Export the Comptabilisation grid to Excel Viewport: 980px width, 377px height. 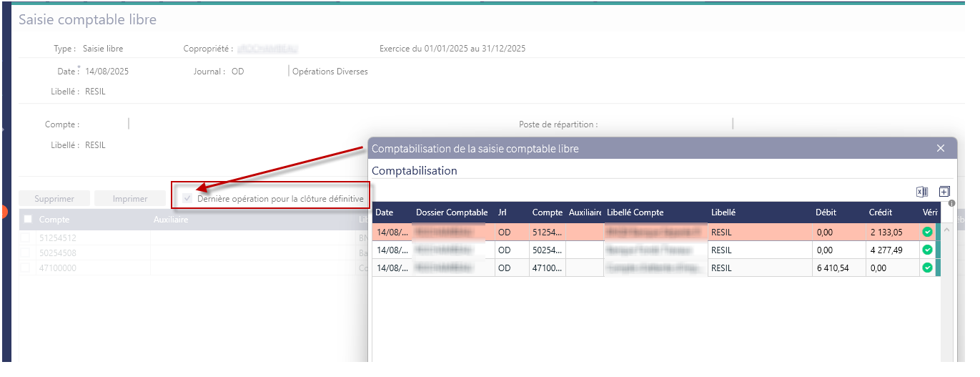coord(921,192)
